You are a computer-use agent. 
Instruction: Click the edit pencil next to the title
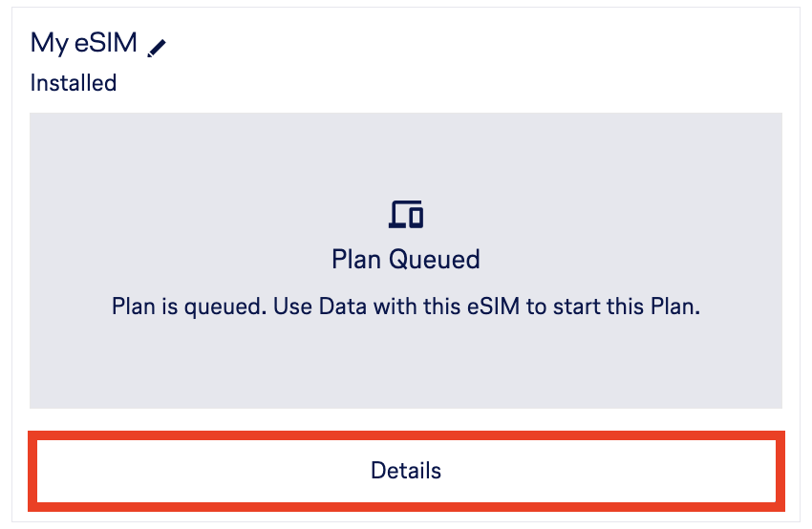tap(158, 46)
